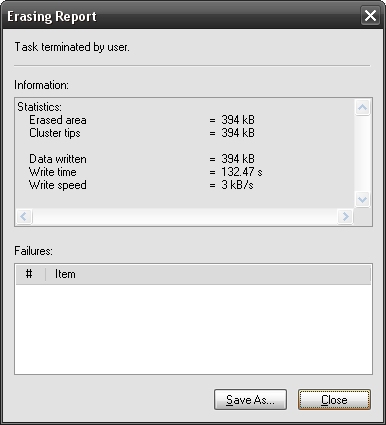
Task: Click the Task terminated by user message
Action: tap(72, 47)
